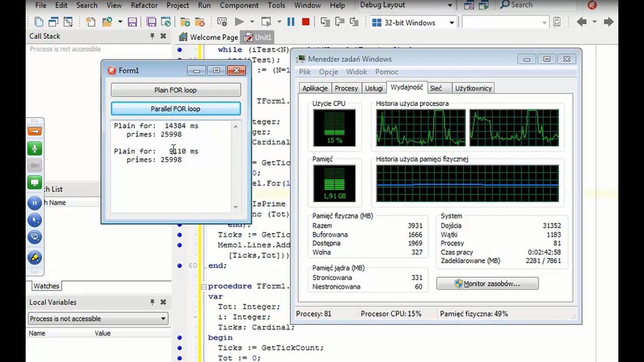The width and height of the screenshot is (644, 362).
Task: Click the Step Over debug icon
Action: 340,22
